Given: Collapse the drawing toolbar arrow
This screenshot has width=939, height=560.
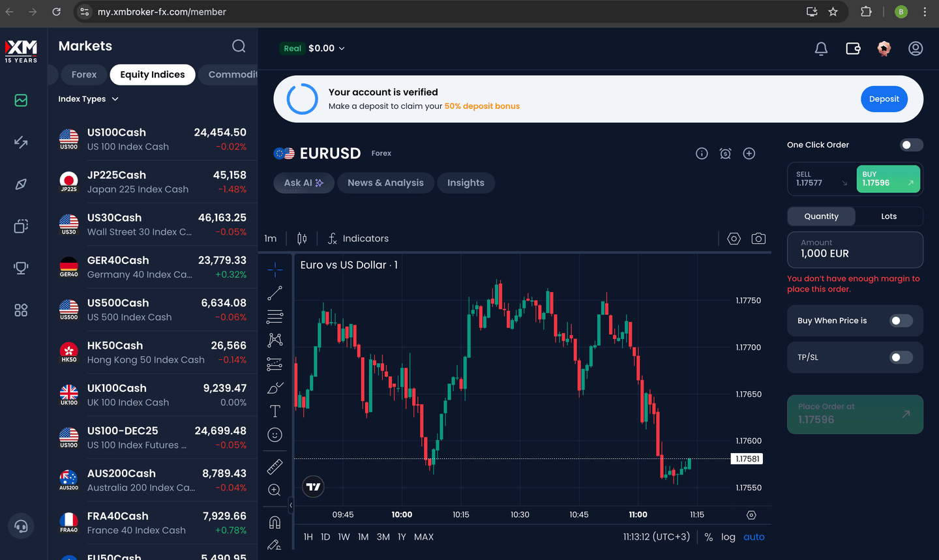Looking at the screenshot, I should pyautogui.click(x=291, y=505).
